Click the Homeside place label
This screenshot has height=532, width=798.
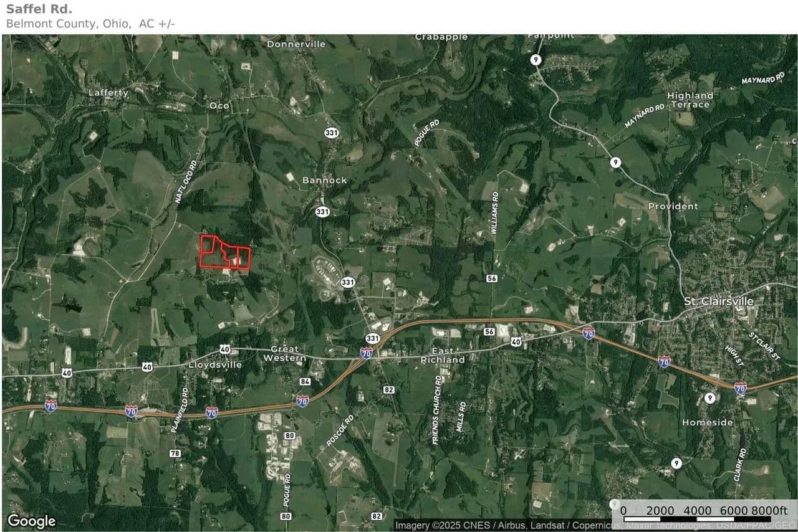[x=708, y=422]
